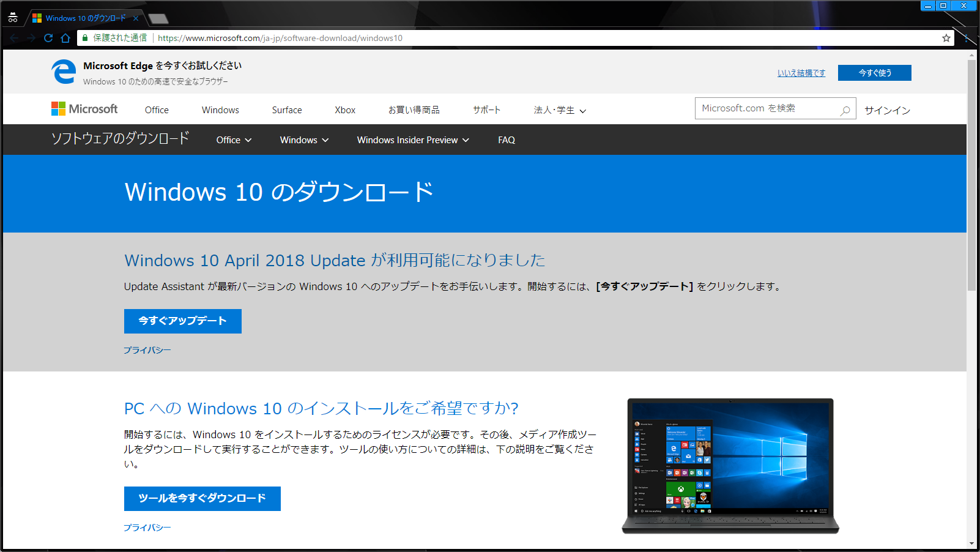
Task: Open Office in top navigation
Action: [157, 110]
